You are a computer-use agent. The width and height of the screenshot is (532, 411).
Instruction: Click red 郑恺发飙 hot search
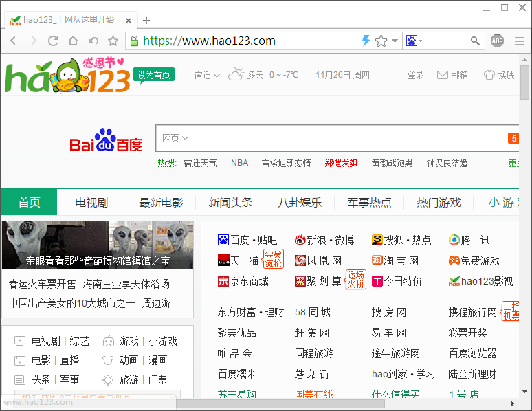point(341,164)
